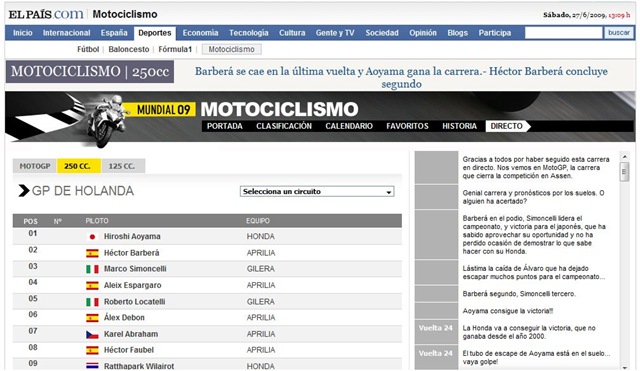Open the Economía section

click(x=200, y=33)
